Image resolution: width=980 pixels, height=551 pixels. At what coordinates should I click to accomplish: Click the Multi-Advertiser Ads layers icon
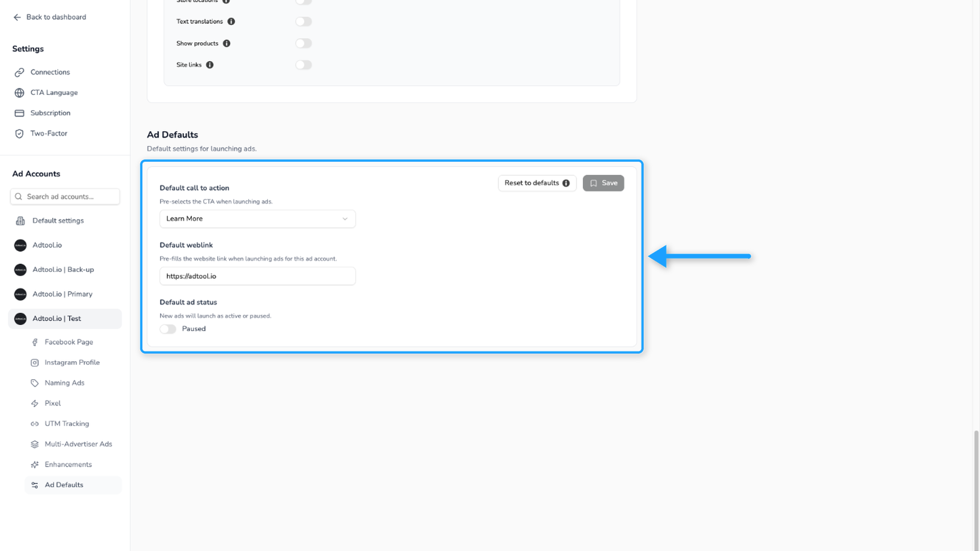35,444
